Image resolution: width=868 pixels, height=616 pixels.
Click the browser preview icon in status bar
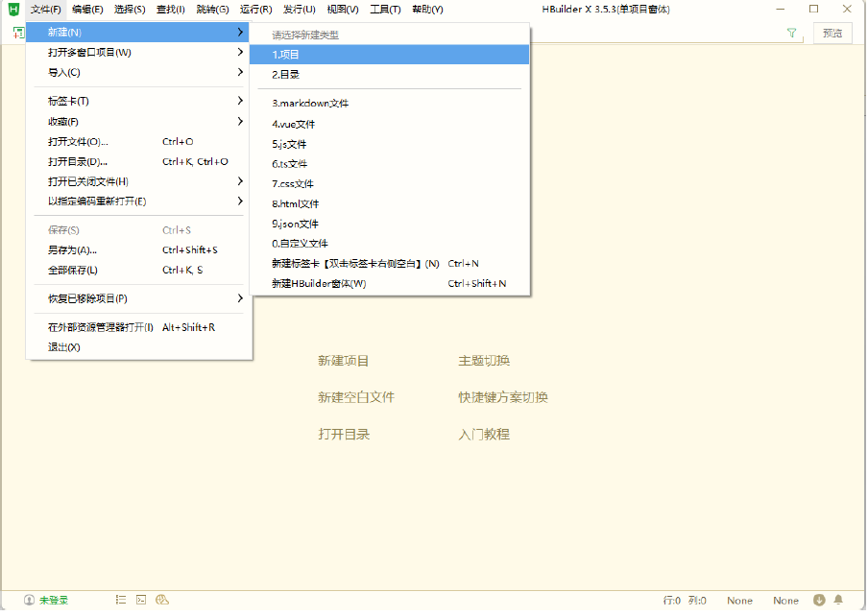pyautogui.click(x=162, y=600)
